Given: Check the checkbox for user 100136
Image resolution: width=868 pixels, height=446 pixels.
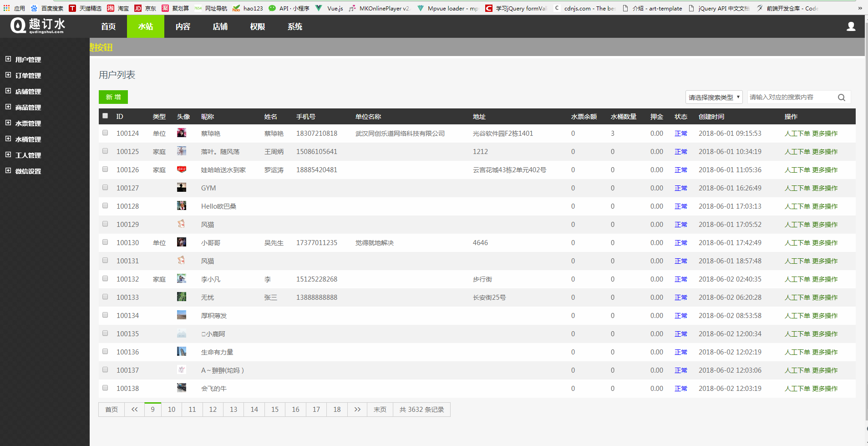Looking at the screenshot, I should coord(105,351).
